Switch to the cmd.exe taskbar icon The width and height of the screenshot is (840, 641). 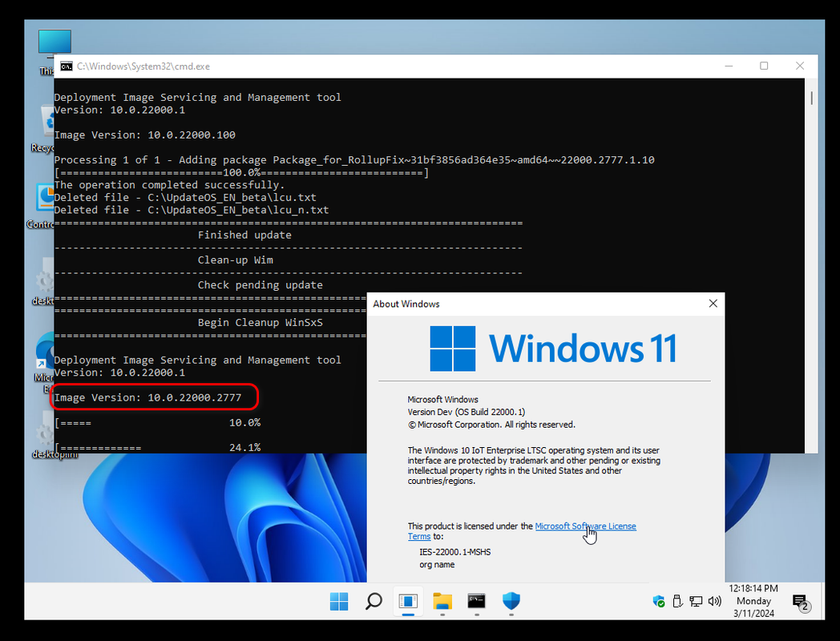[476, 601]
